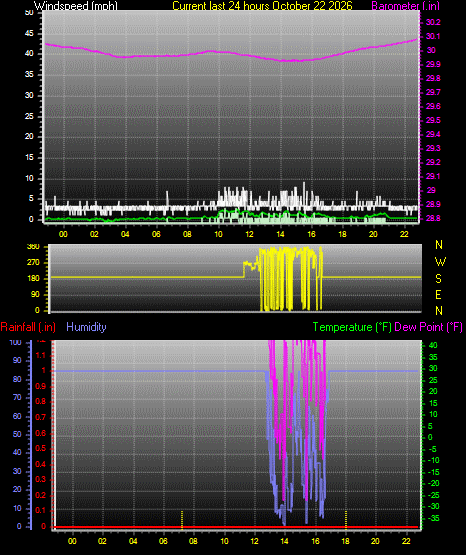Click the 270 wind direction tick
The image size is (466, 555).
[x=33, y=263]
